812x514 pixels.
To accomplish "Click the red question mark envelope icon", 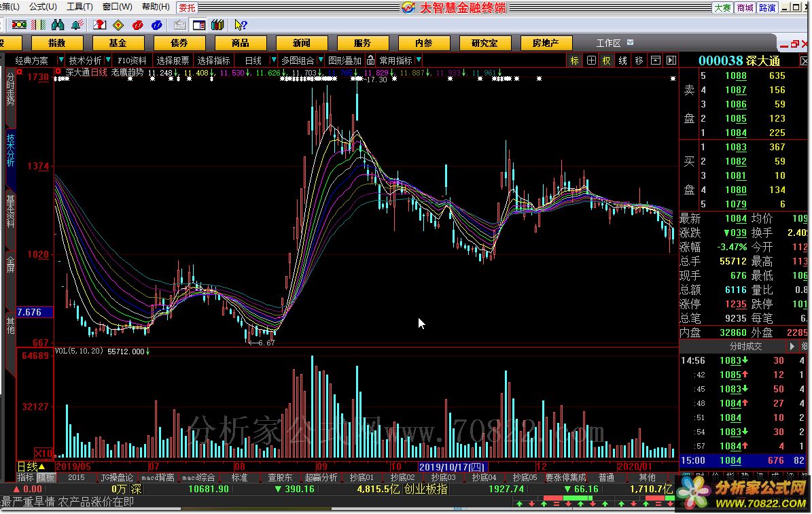I will pyautogui.click(x=99, y=24).
